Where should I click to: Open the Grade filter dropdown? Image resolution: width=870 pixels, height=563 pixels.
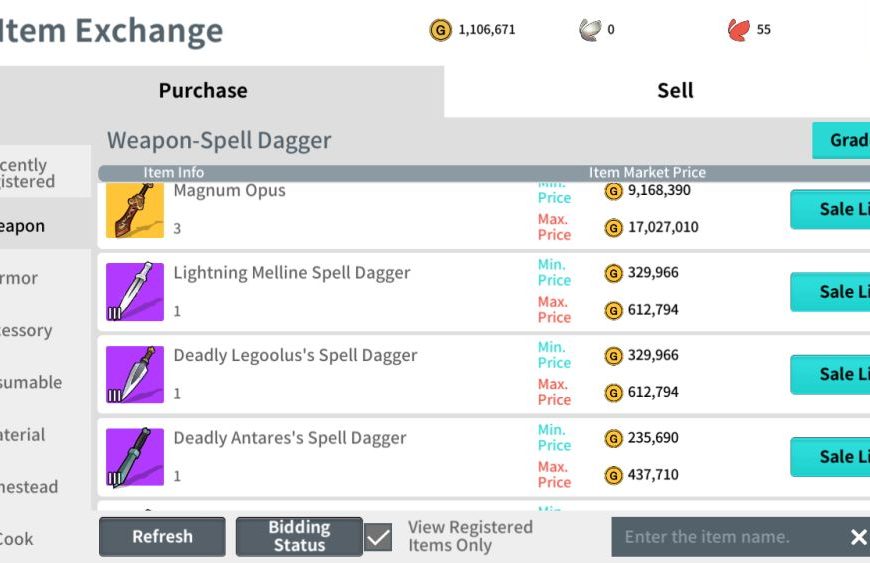pyautogui.click(x=842, y=140)
